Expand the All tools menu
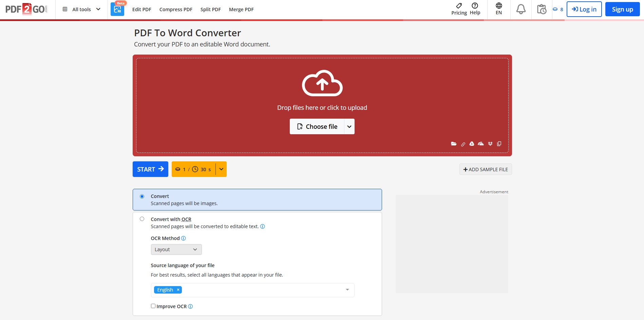The image size is (644, 320). (x=81, y=9)
